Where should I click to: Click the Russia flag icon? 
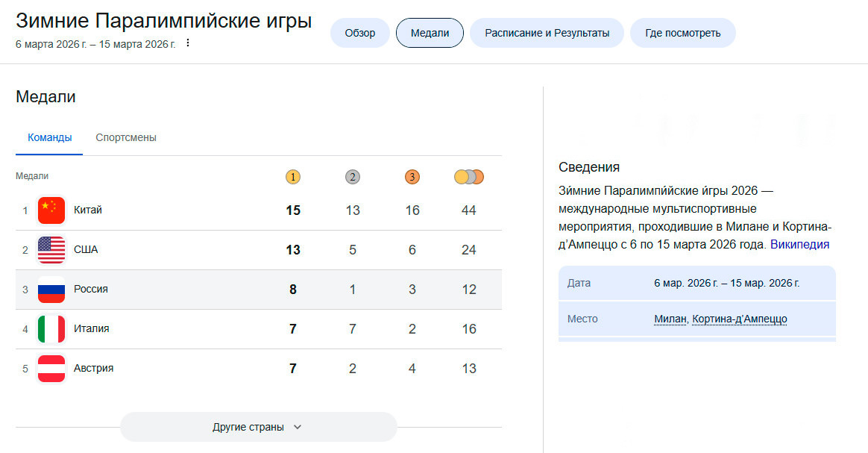51,289
